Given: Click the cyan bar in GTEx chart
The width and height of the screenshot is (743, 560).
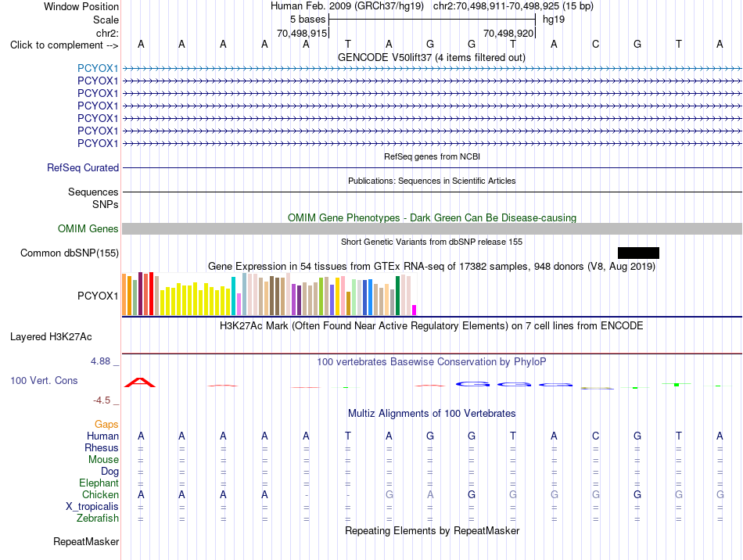Looking at the screenshot, I should click(233, 296).
